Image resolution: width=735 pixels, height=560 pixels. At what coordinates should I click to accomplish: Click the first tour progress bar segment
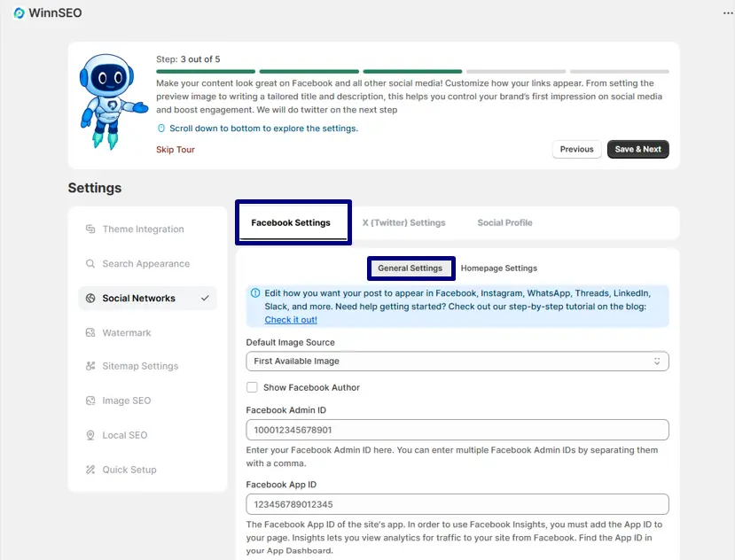click(x=206, y=72)
